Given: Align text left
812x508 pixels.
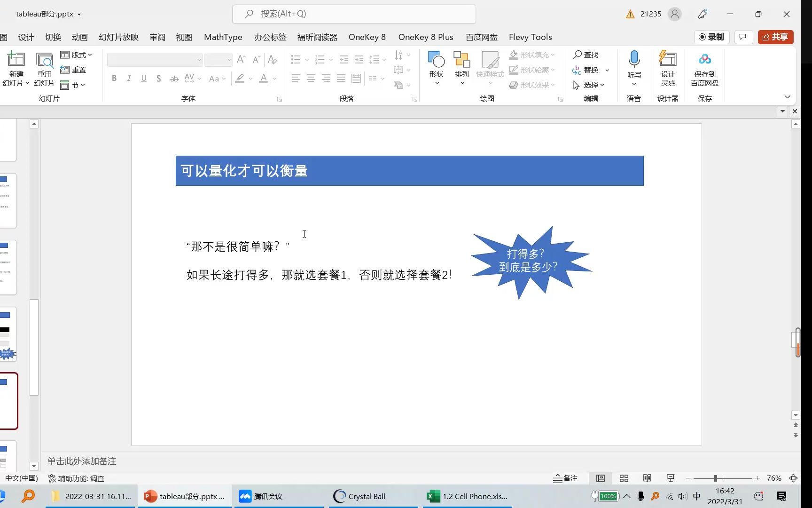Looking at the screenshot, I should tap(296, 79).
